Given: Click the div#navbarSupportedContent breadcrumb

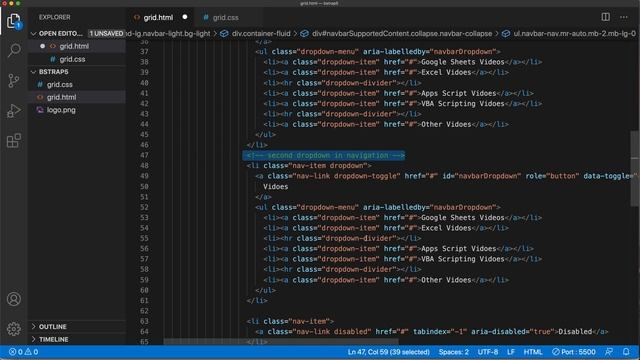Looking at the screenshot, I should (397, 33).
